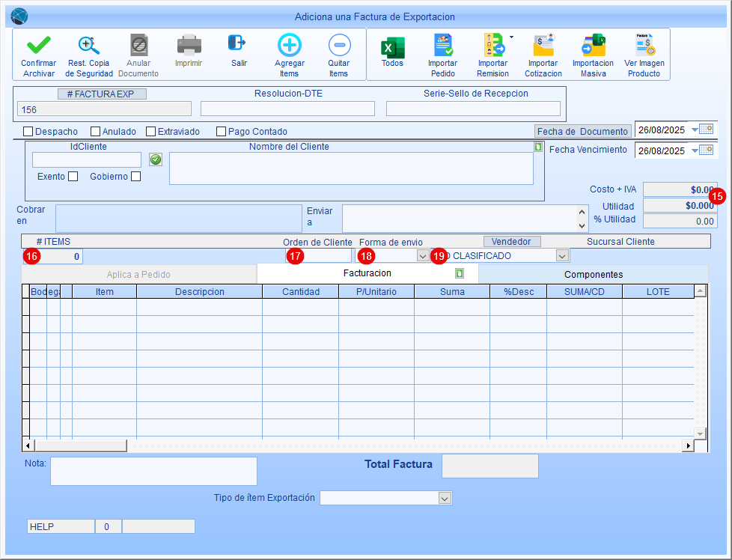Add items with Agregar Items icon

point(289,46)
